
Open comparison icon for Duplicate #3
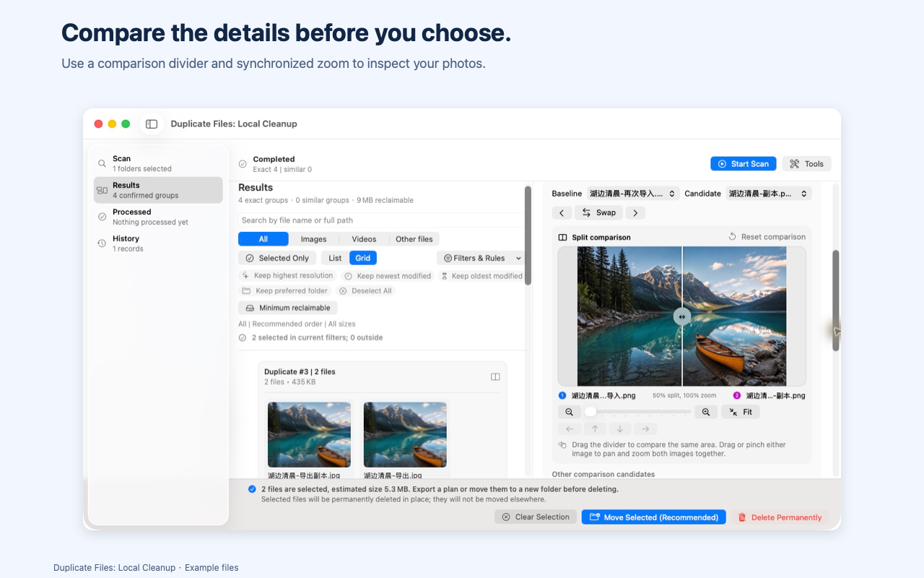point(495,376)
